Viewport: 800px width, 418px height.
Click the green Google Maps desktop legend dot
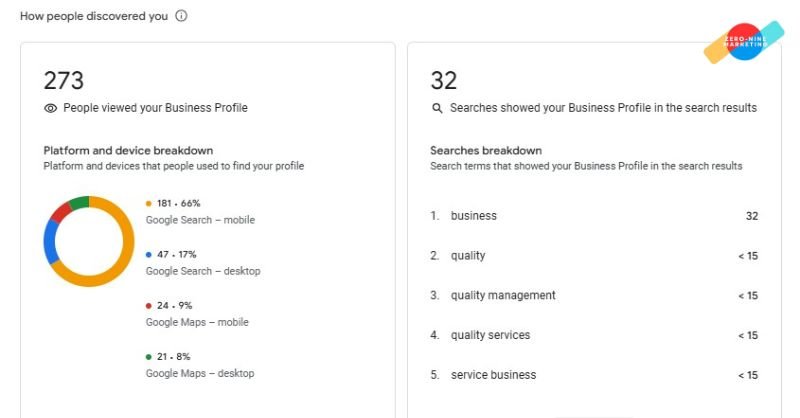pos(149,357)
